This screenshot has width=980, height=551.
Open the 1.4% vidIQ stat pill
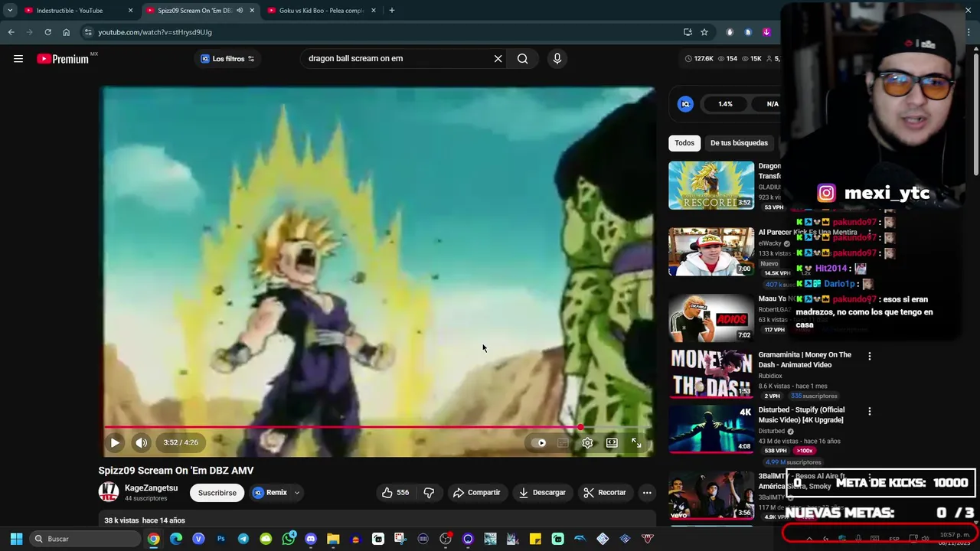[x=725, y=104]
